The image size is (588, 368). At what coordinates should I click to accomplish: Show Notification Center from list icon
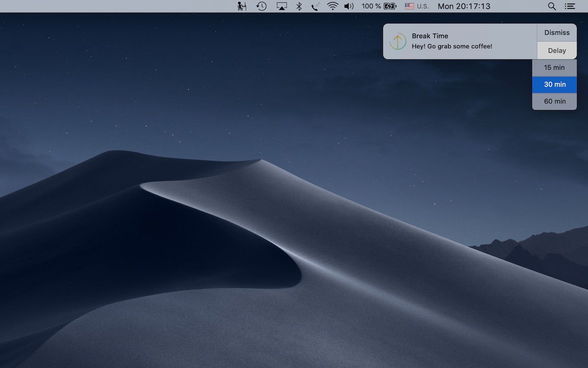pyautogui.click(x=570, y=6)
